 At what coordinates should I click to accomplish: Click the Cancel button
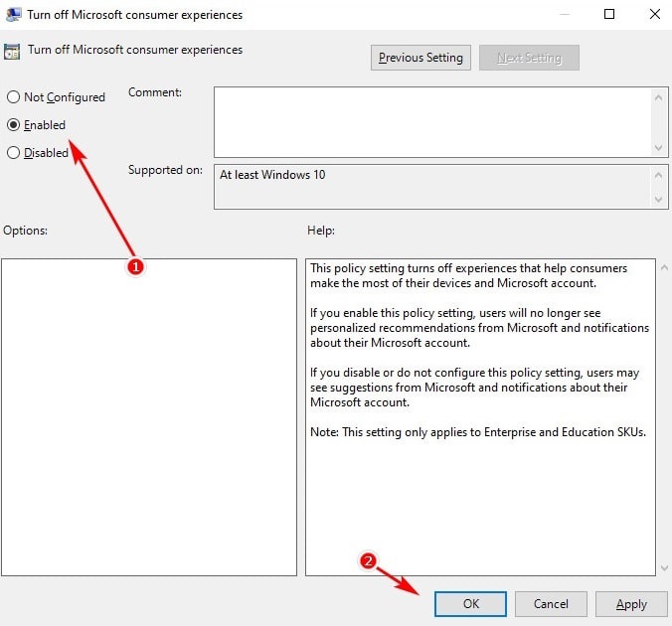click(x=551, y=604)
